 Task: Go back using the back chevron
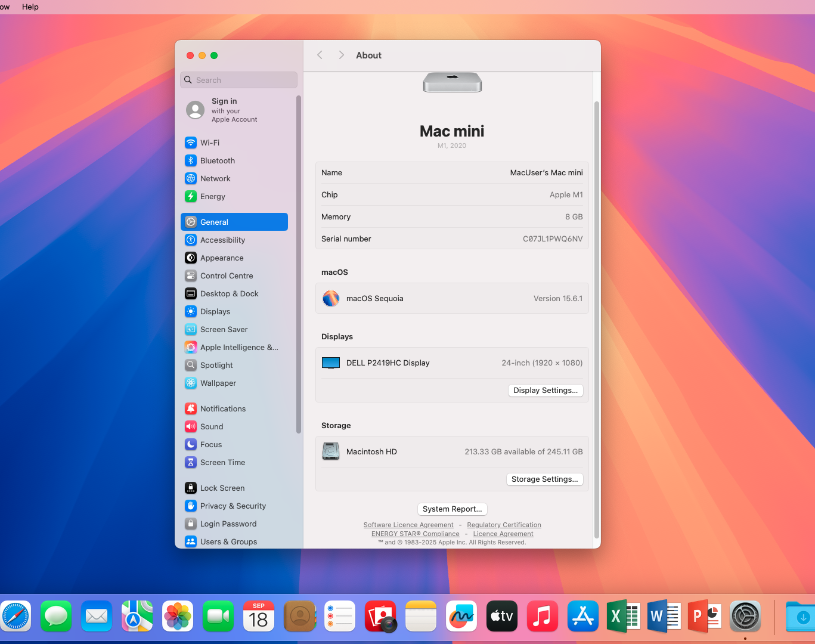click(320, 55)
